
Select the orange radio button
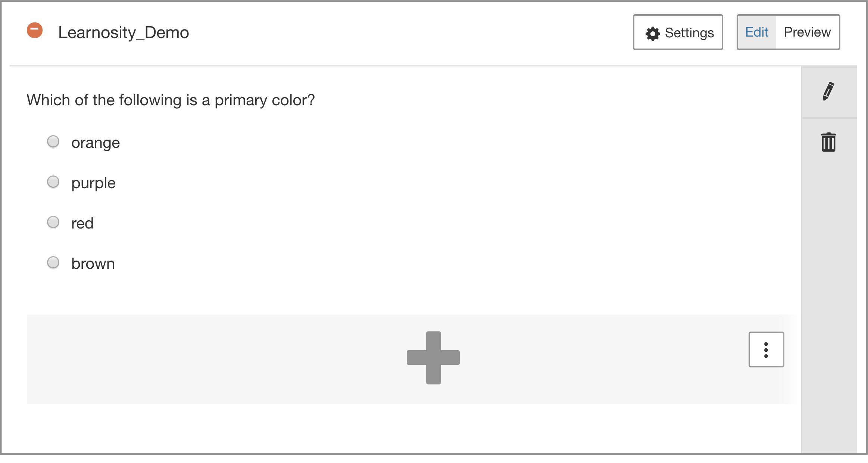coord(53,142)
